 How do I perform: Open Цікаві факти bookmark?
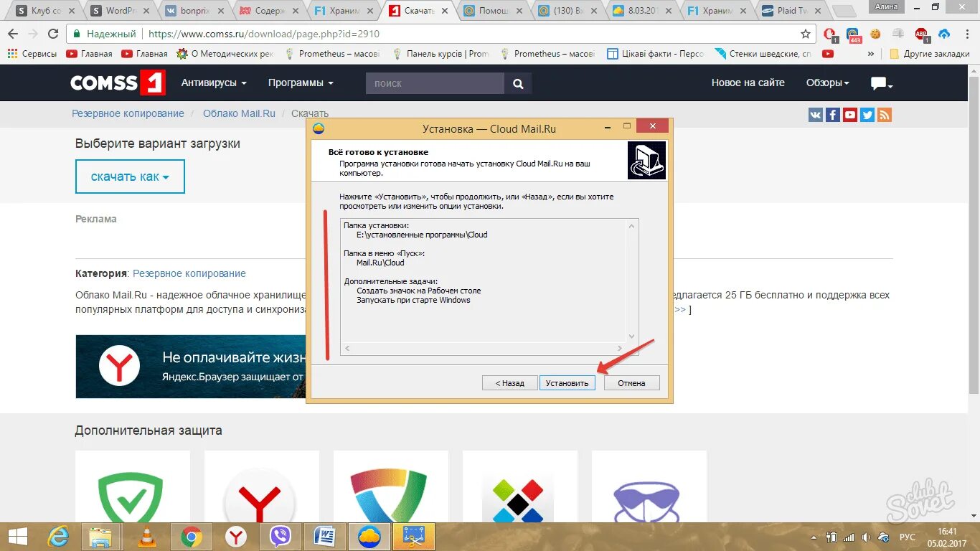click(656, 54)
